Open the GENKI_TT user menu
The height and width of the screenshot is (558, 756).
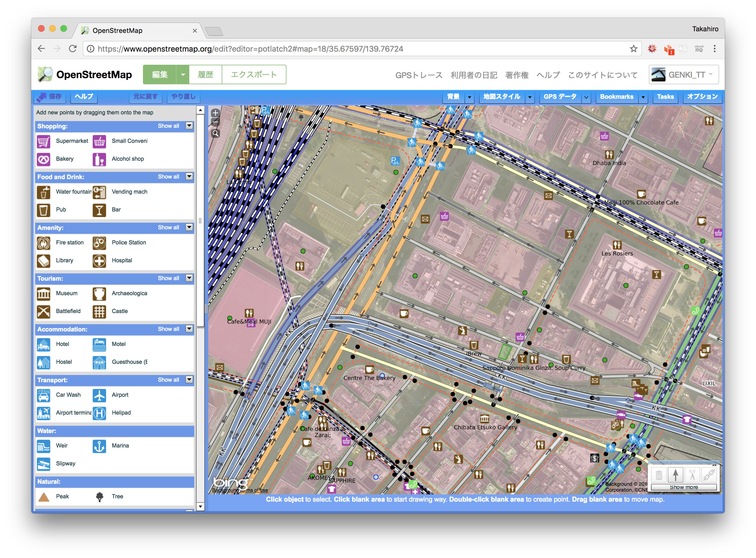click(x=683, y=75)
